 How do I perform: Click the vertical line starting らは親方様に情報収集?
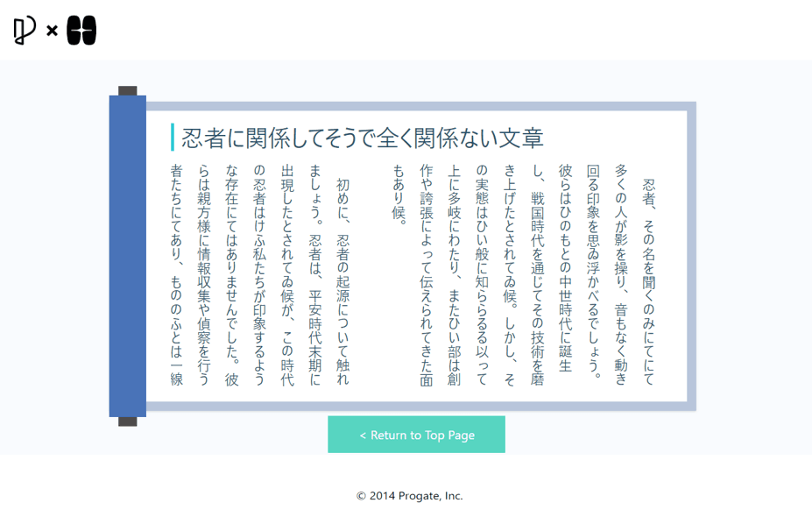coord(204,275)
